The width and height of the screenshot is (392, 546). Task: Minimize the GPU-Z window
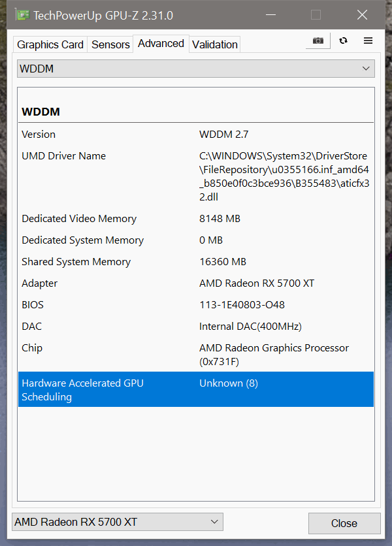pyautogui.click(x=270, y=15)
